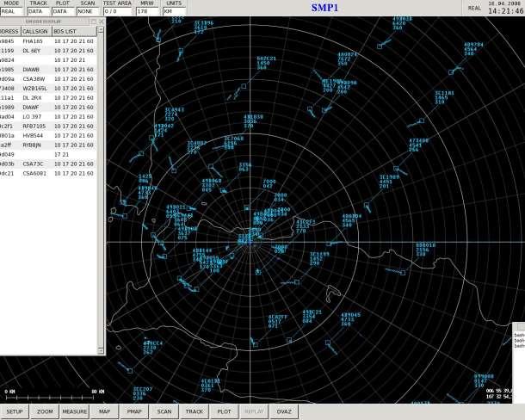525x420 pixels.
Task: Select list row with callsign FHA165
Action: pyautogui.click(x=48, y=40)
